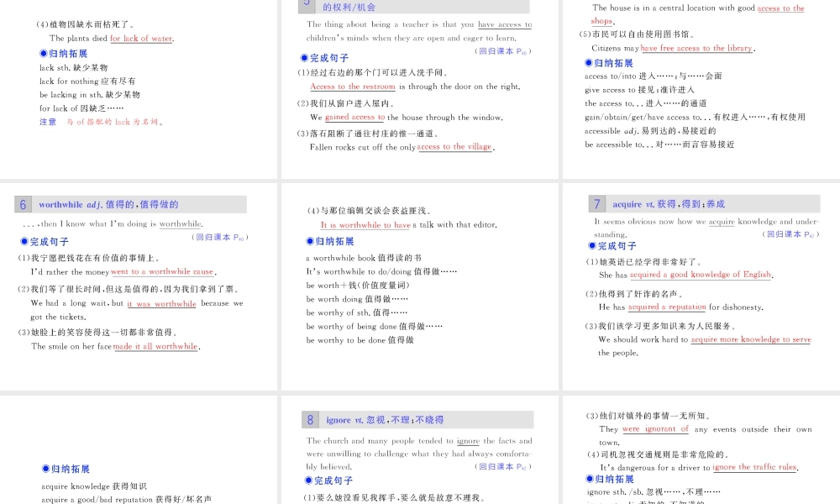This screenshot has width=840, height=504.
Task: Open the slide titled worthwhile adj. 值得的
Action: click(x=139, y=287)
